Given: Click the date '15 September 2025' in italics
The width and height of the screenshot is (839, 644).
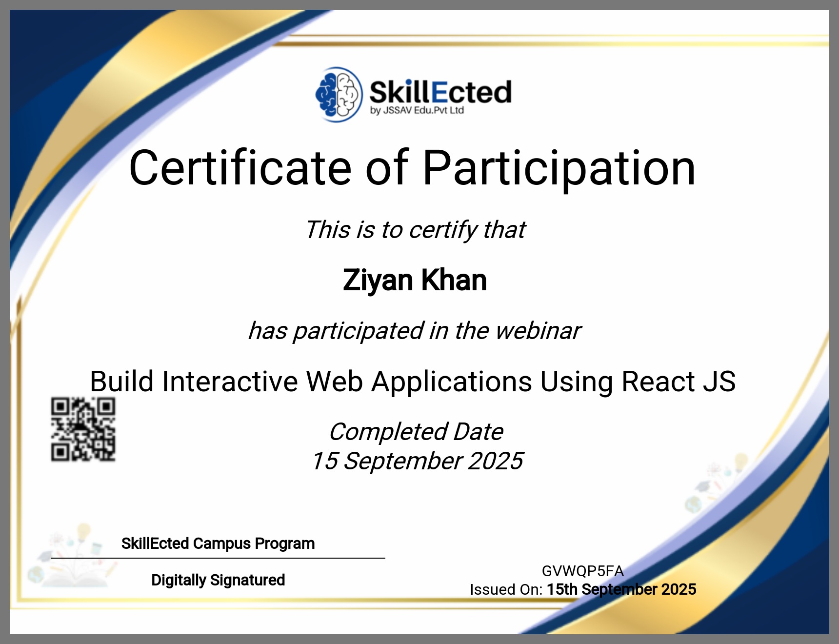Looking at the screenshot, I should 417,461.
